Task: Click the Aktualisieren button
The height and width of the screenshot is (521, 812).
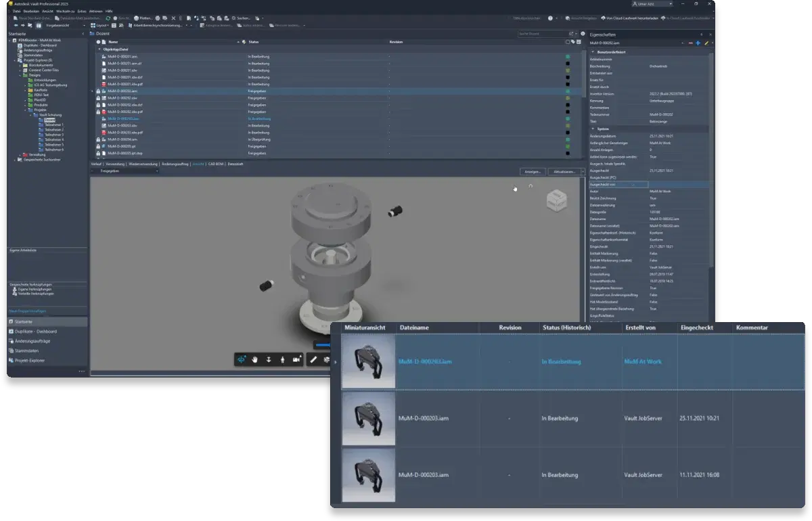Action: pos(566,172)
